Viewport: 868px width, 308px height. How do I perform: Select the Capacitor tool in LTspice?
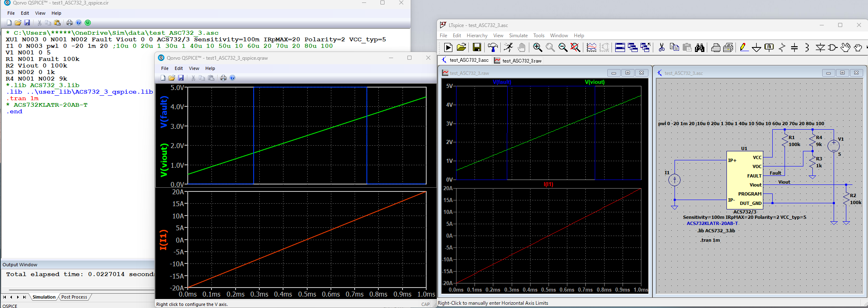click(x=794, y=47)
